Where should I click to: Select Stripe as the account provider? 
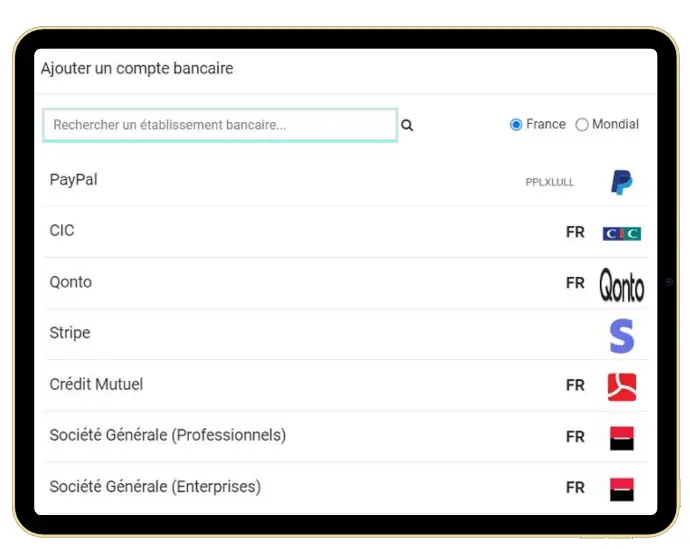(346, 334)
